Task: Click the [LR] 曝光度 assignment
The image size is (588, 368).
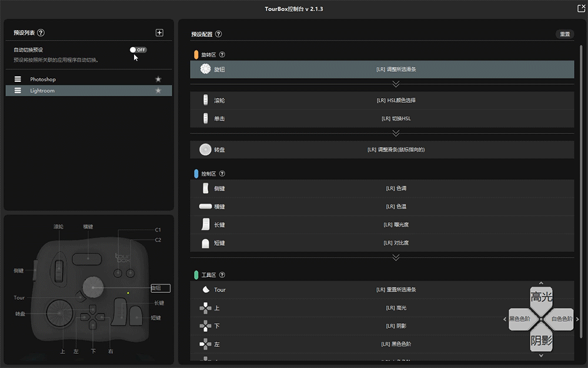Action: 396,225
